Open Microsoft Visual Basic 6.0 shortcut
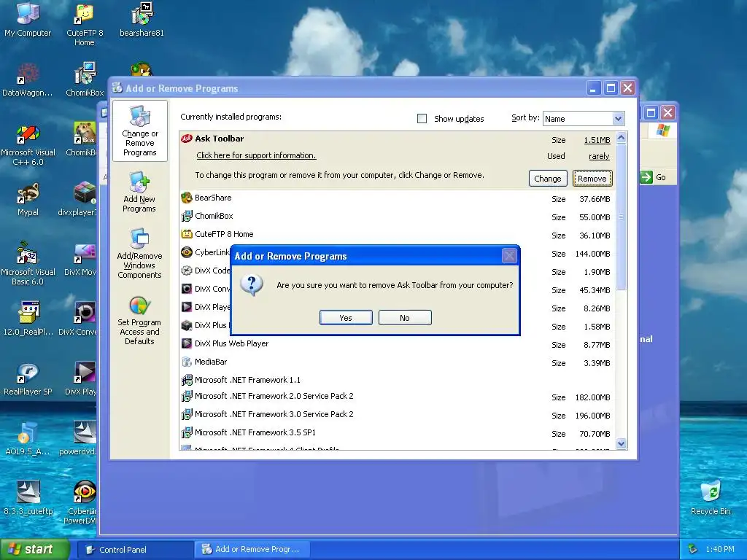 [x=28, y=263]
